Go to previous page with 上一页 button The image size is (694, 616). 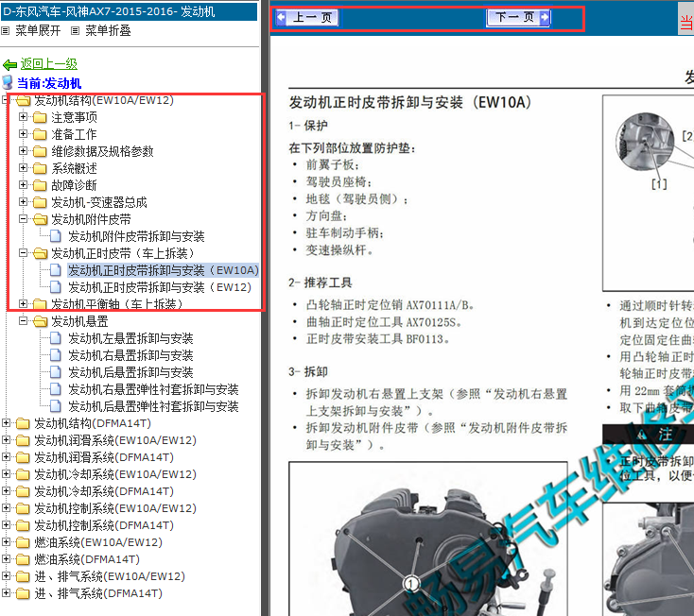tap(306, 18)
